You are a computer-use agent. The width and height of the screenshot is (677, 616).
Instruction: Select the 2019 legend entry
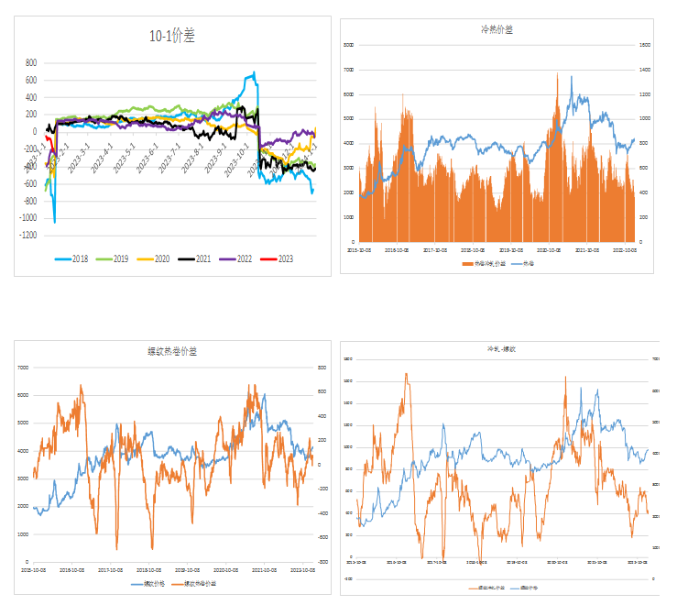point(113,258)
